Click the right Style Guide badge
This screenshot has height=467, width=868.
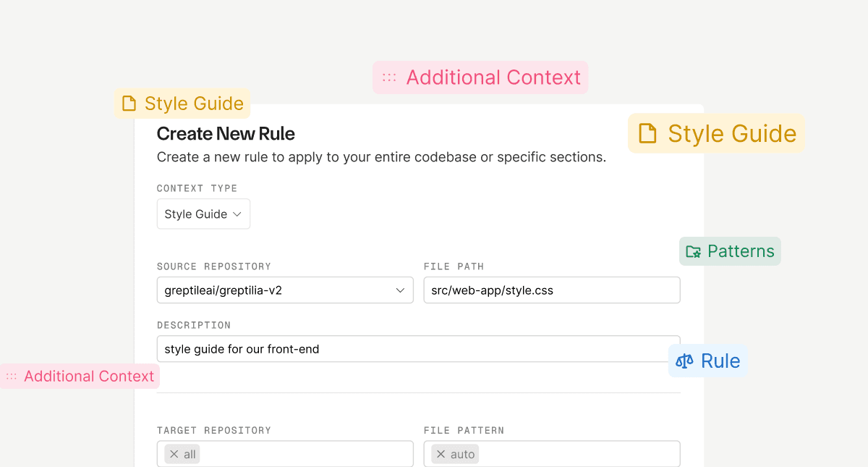[x=715, y=133]
